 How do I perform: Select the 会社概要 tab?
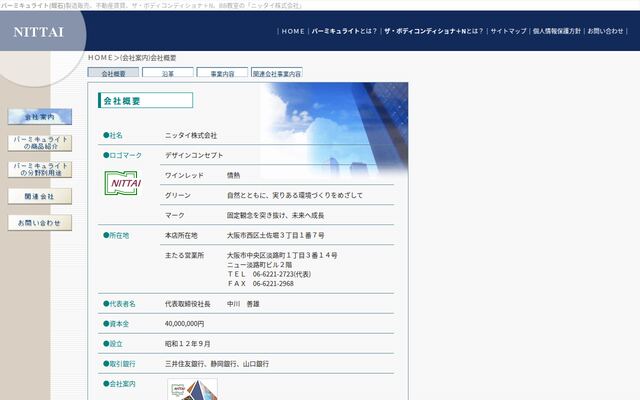click(113, 73)
